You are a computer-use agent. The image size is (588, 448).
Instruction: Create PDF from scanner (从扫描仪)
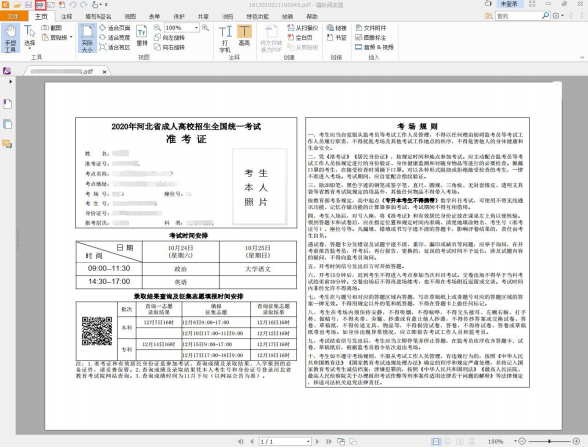[303, 28]
